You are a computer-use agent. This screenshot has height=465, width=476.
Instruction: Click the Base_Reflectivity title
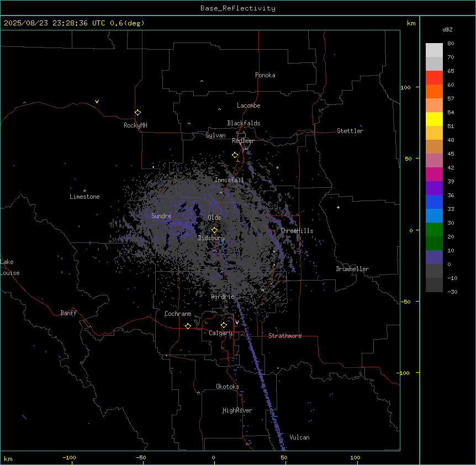point(238,8)
